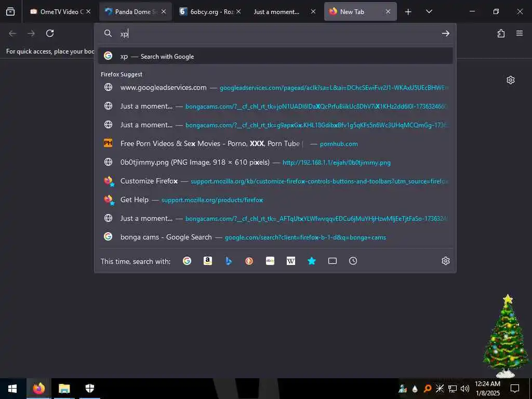
Task: Click the back navigation arrow
Action: [12, 33]
